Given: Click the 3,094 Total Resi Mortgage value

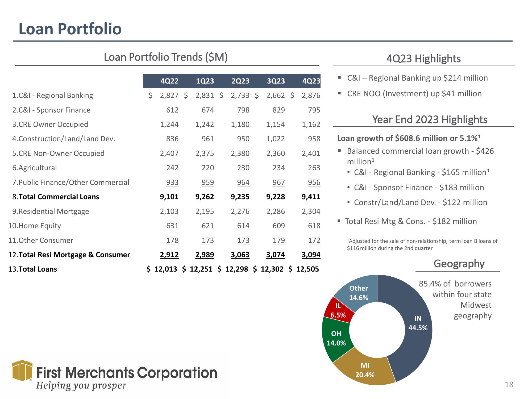Looking at the screenshot, I should click(x=311, y=255).
